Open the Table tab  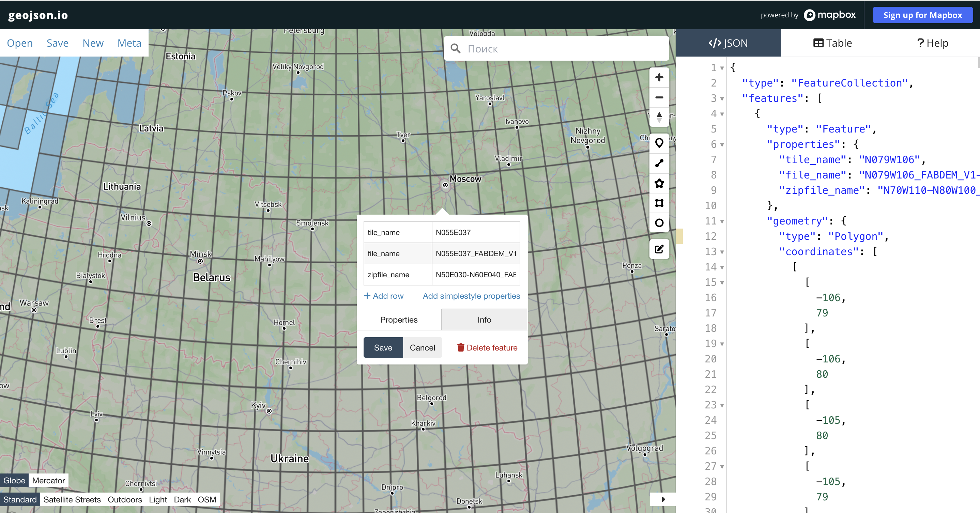(x=832, y=43)
